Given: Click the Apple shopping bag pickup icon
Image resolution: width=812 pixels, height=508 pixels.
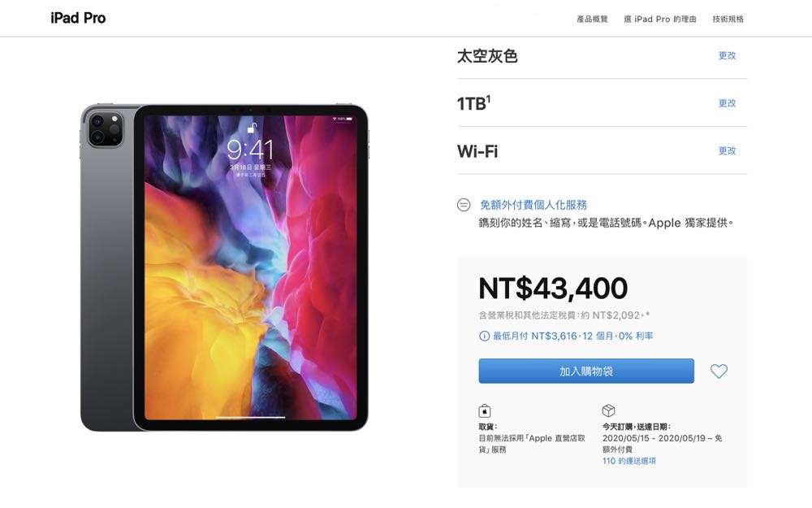Looking at the screenshot, I should point(484,411).
